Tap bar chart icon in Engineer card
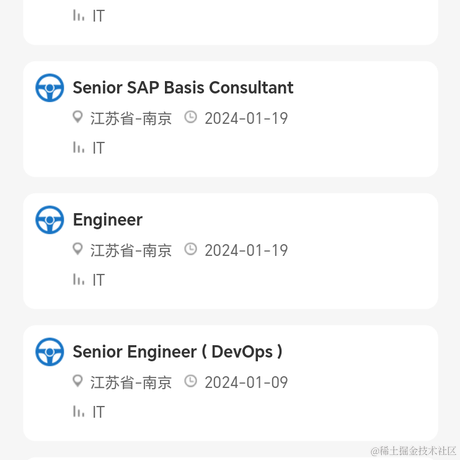The image size is (460, 460). click(78, 279)
